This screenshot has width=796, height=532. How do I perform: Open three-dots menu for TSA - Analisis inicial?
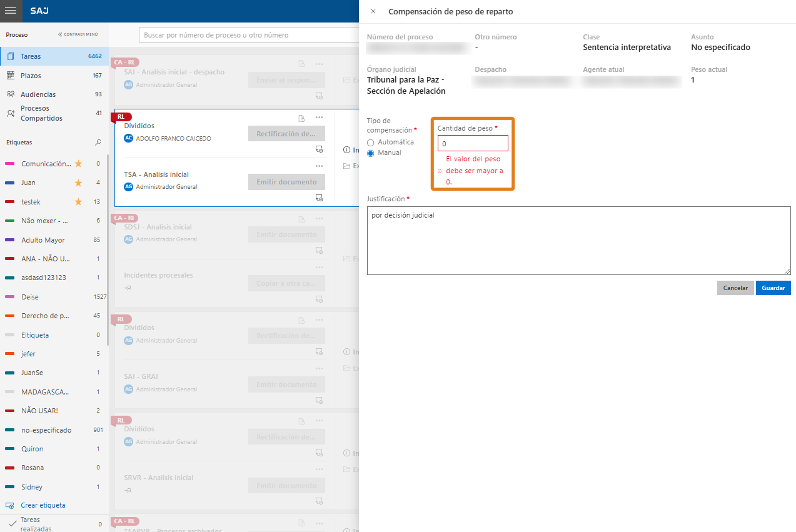(x=319, y=166)
